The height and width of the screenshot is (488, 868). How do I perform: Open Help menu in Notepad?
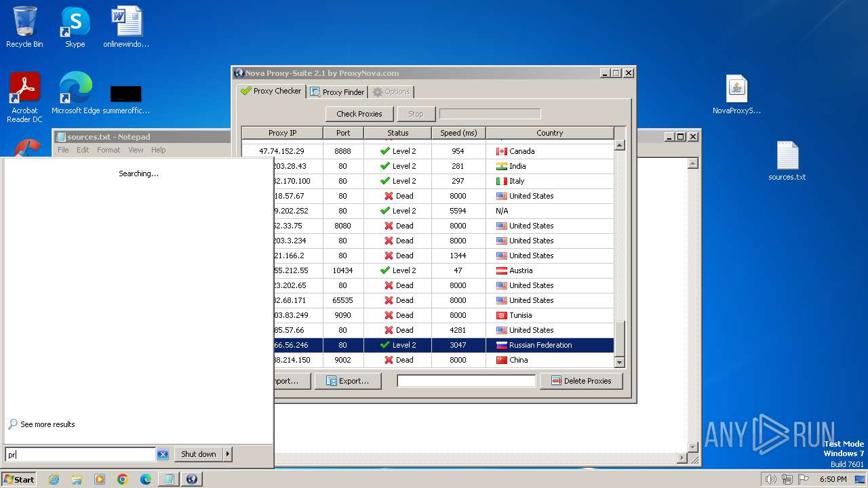(158, 150)
